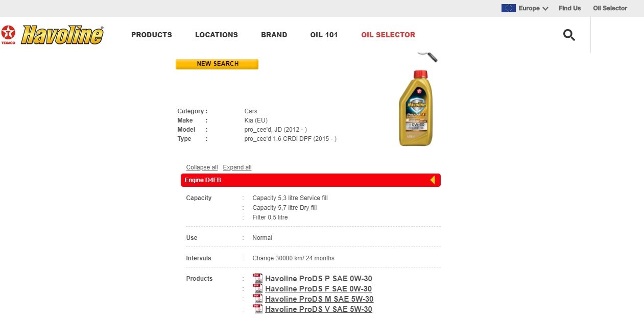The width and height of the screenshot is (644, 319).
Task: Open Havoline ProDS M SAE 5W-30 link
Action: (x=319, y=299)
